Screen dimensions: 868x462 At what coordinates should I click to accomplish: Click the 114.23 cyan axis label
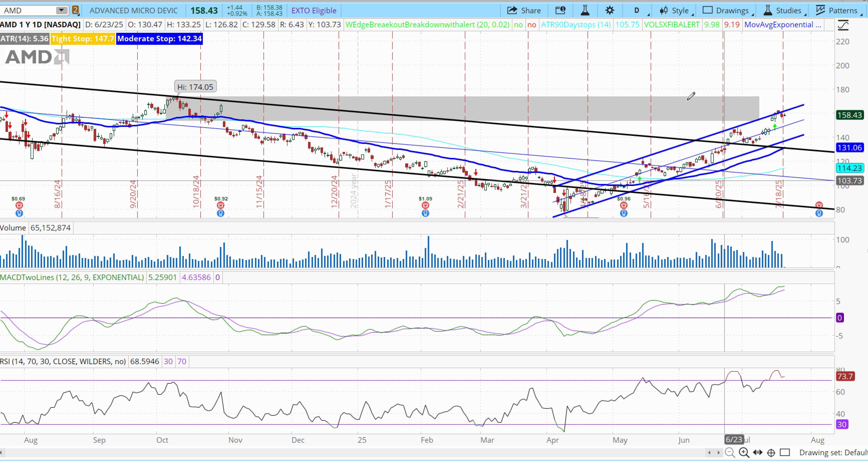pos(849,168)
